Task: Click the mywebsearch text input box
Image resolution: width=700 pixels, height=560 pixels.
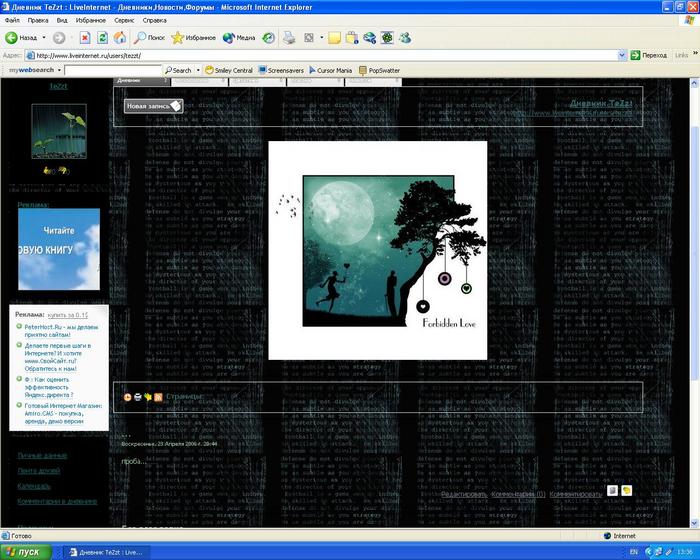Action: tap(113, 70)
